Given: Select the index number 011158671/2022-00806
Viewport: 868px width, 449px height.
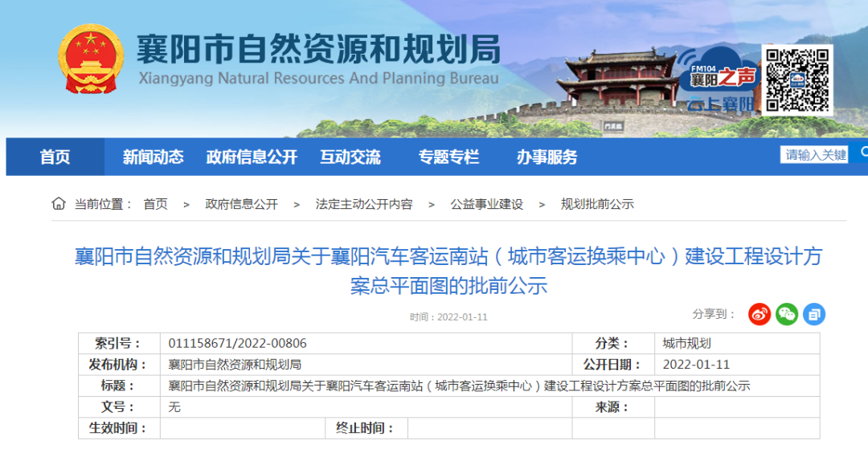Looking at the screenshot, I should (237, 344).
